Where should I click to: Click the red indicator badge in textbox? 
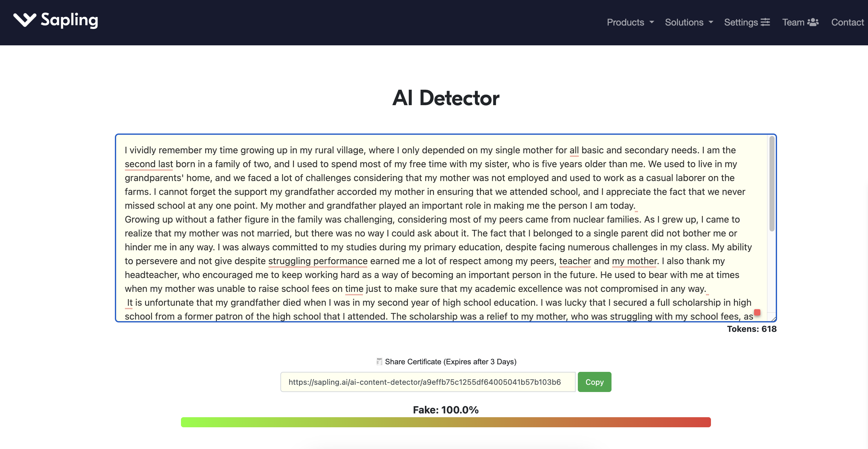tap(757, 312)
